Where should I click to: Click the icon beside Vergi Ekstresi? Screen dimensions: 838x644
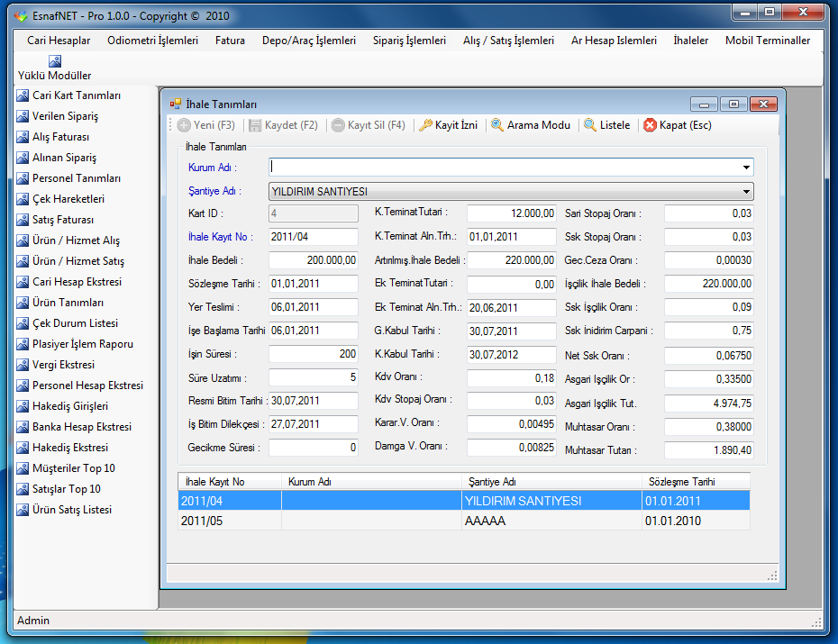pos(23,366)
